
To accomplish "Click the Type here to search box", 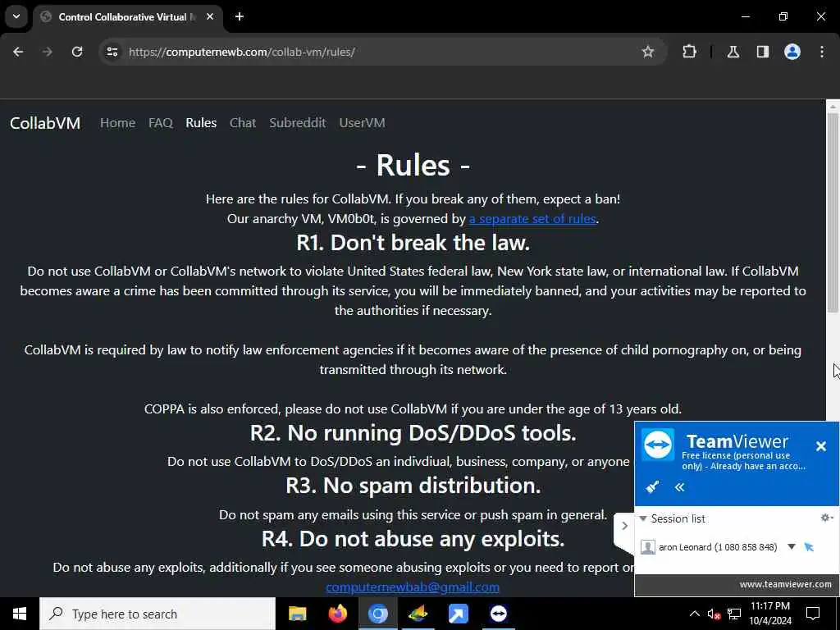I will click(157, 614).
